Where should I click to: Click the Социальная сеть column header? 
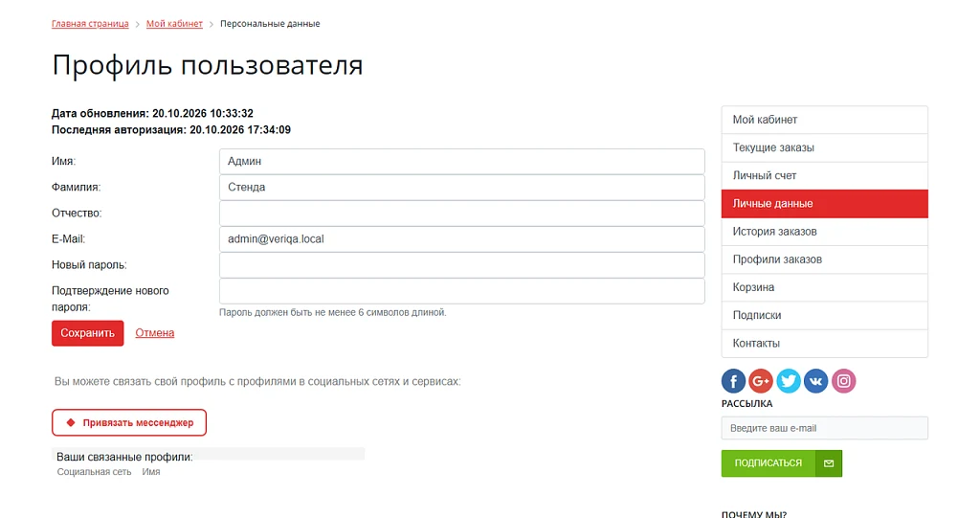[x=95, y=472]
